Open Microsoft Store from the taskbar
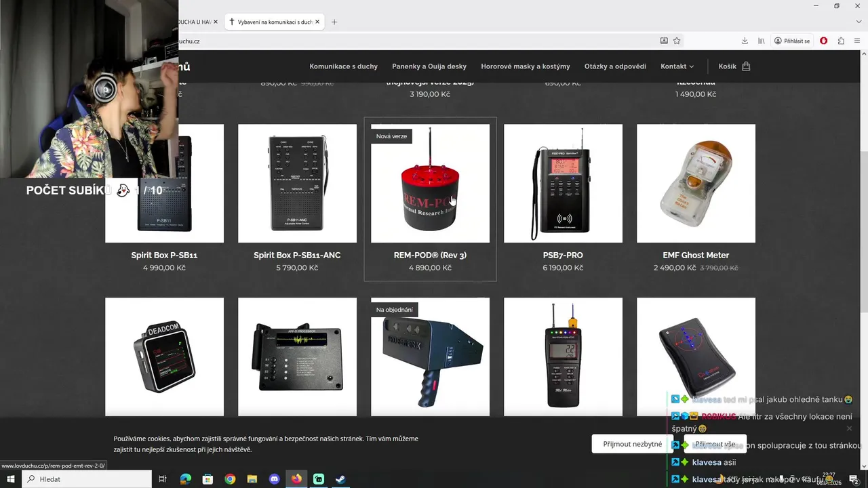 pyautogui.click(x=208, y=479)
